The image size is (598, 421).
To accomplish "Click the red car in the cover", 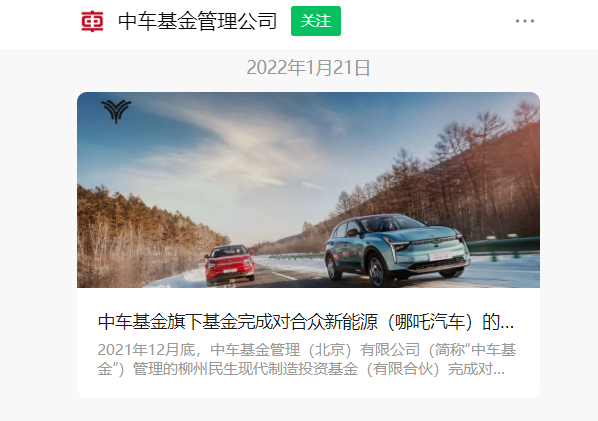I will coord(230,265).
